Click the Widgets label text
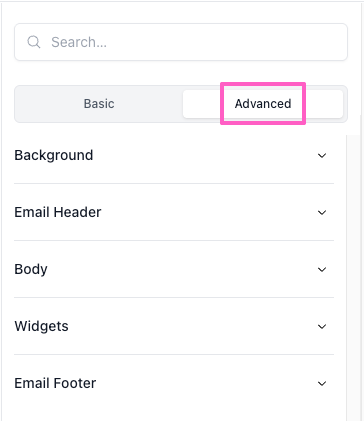364x421 pixels. pos(41,326)
